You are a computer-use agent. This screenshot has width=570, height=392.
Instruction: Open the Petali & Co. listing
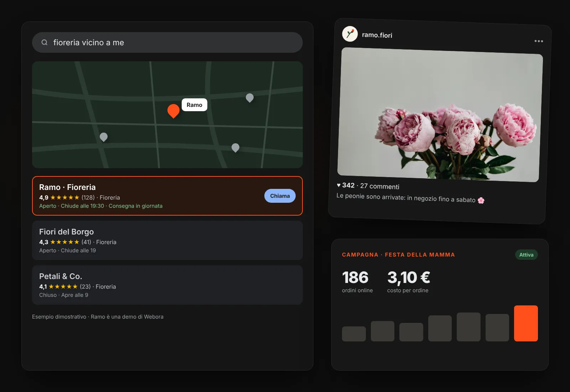167,285
